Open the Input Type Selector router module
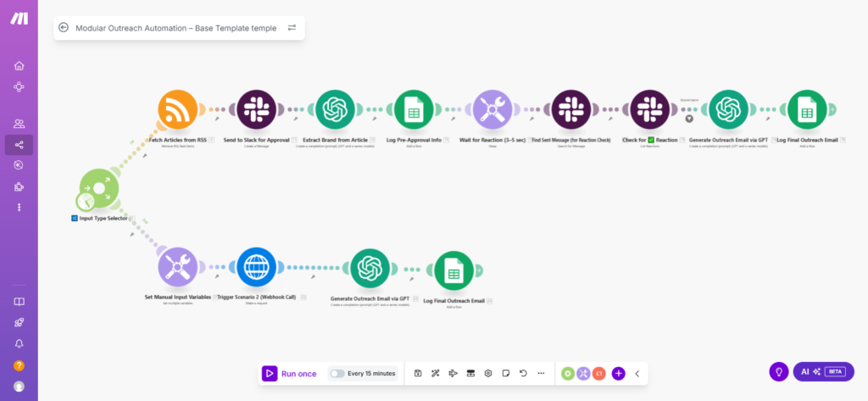The image size is (868, 401). coord(99,188)
